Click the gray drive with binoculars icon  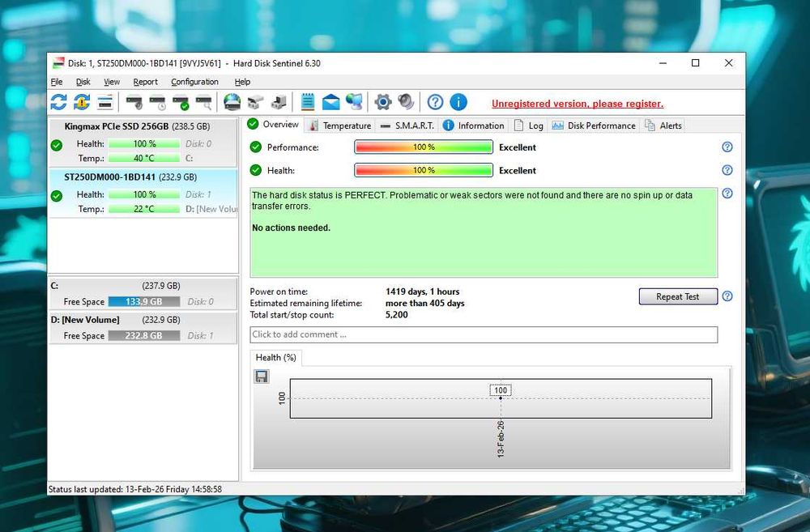click(x=255, y=102)
